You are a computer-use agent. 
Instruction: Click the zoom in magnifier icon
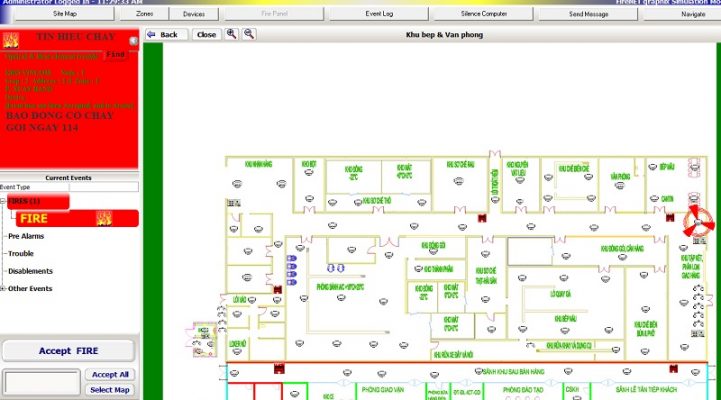232,34
